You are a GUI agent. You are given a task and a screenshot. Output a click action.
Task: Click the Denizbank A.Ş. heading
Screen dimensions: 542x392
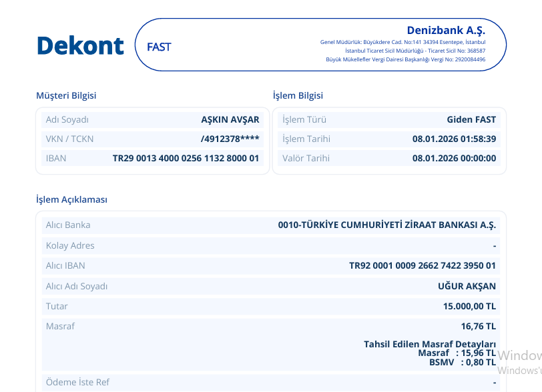446,31
